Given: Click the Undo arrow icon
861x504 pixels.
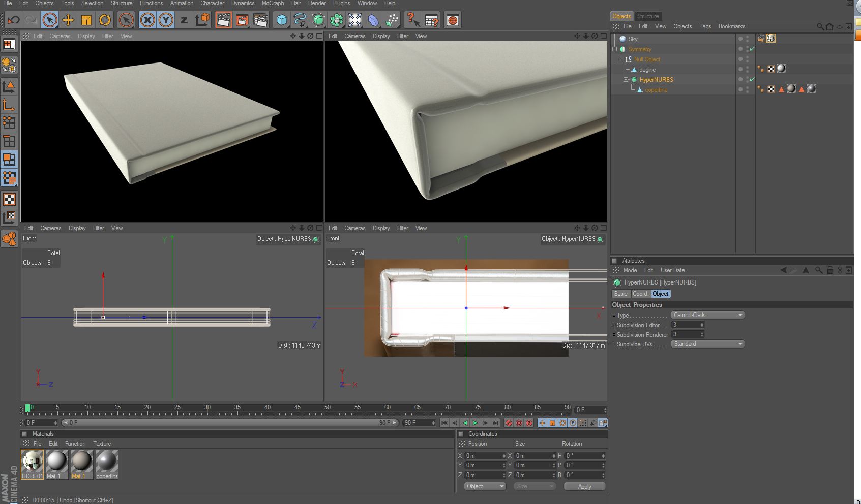Looking at the screenshot, I should click(x=13, y=20).
